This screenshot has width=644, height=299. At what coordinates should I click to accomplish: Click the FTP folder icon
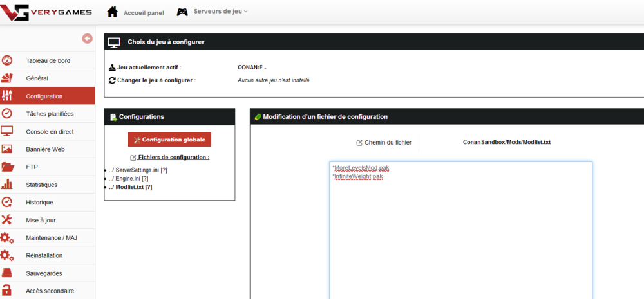point(7,167)
